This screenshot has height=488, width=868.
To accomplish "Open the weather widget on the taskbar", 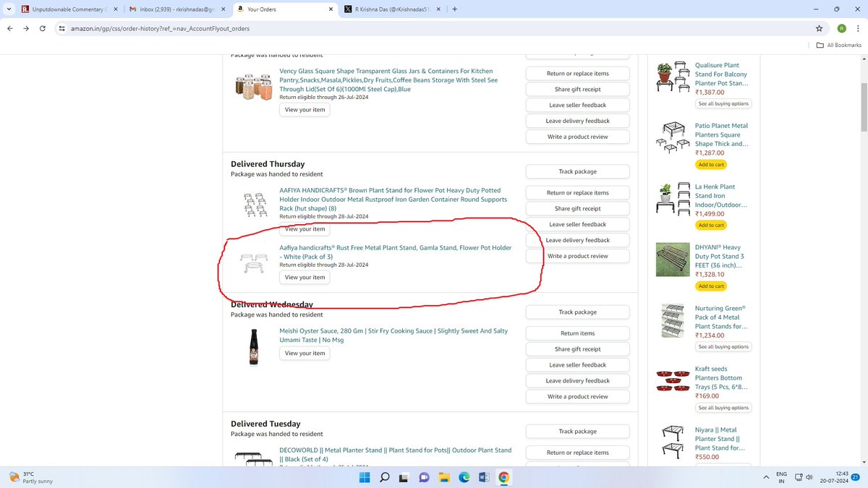I will point(31,477).
